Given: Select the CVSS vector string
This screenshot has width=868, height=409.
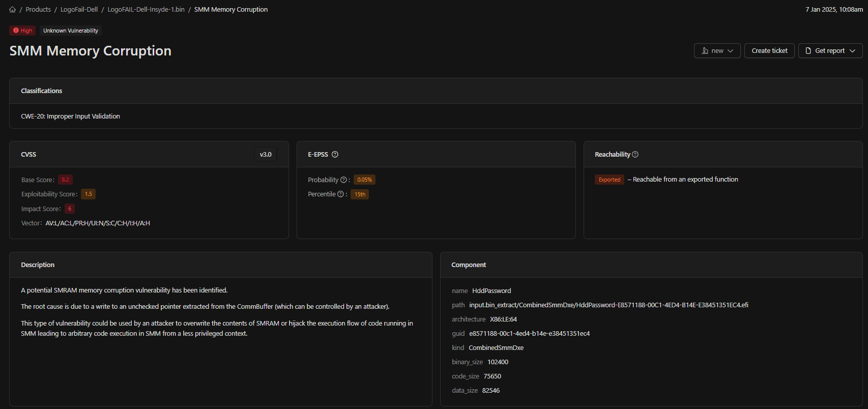Looking at the screenshot, I should pos(98,223).
